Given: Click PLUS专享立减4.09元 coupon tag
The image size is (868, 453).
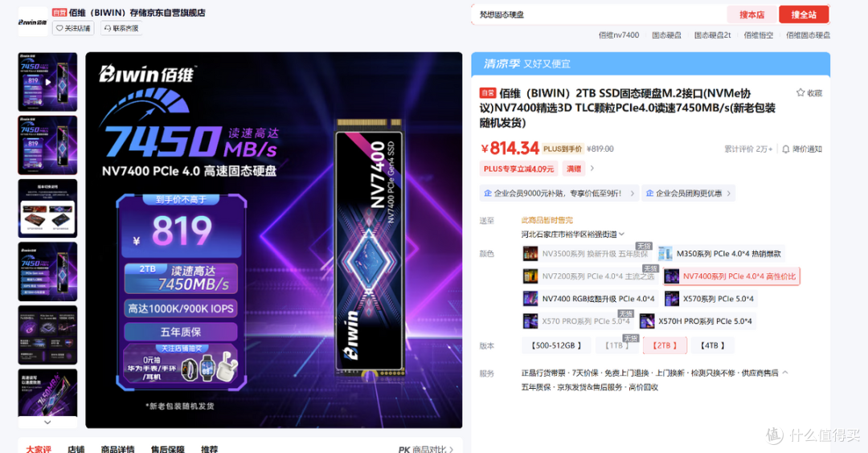Looking at the screenshot, I should [518, 169].
